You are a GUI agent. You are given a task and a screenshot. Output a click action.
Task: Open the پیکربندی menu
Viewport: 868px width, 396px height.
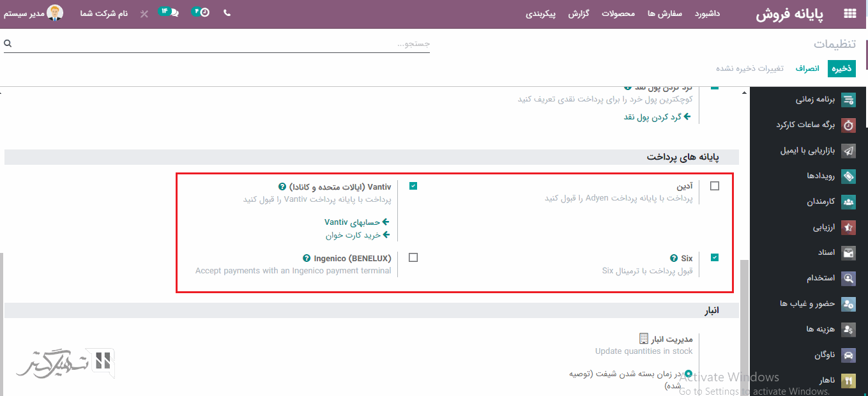541,13
